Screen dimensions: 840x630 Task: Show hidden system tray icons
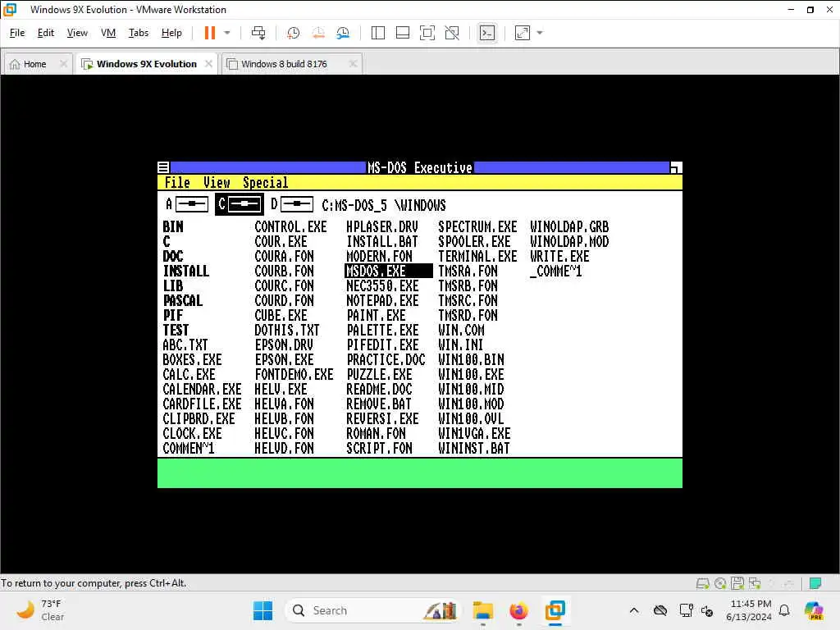click(634, 610)
